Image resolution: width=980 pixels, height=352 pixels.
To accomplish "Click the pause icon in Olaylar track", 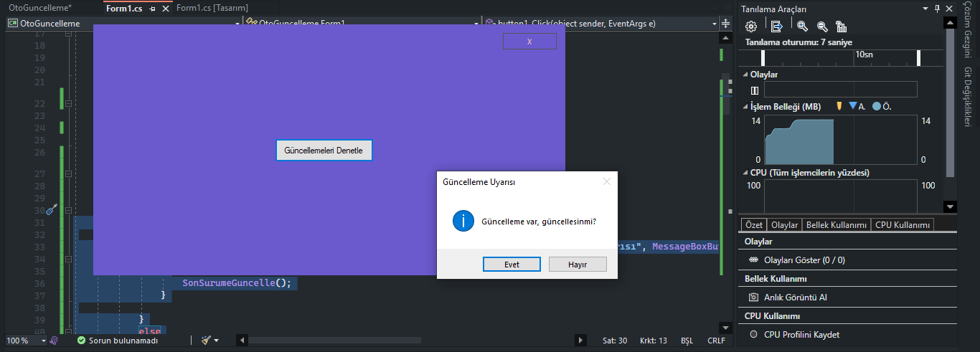I will pos(754,90).
